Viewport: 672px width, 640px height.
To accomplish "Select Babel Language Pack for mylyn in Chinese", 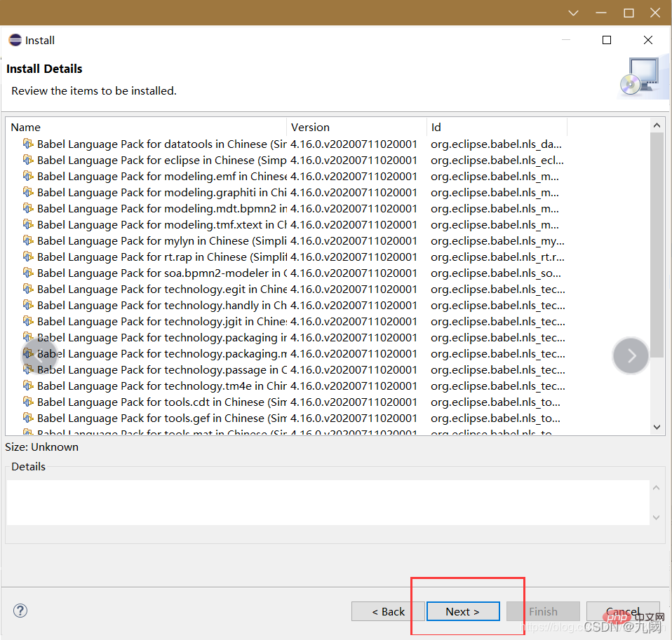I will (161, 241).
